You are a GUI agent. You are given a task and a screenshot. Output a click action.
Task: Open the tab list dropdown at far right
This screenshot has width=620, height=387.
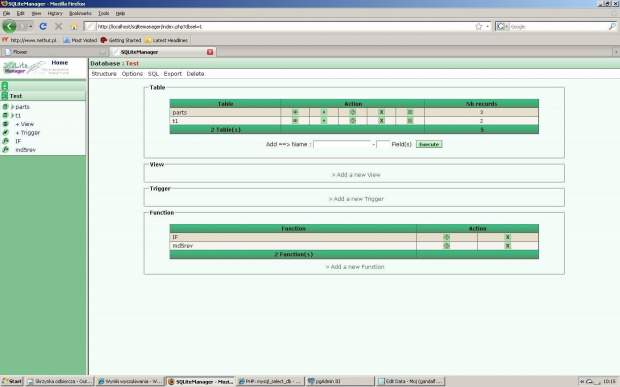coord(616,52)
